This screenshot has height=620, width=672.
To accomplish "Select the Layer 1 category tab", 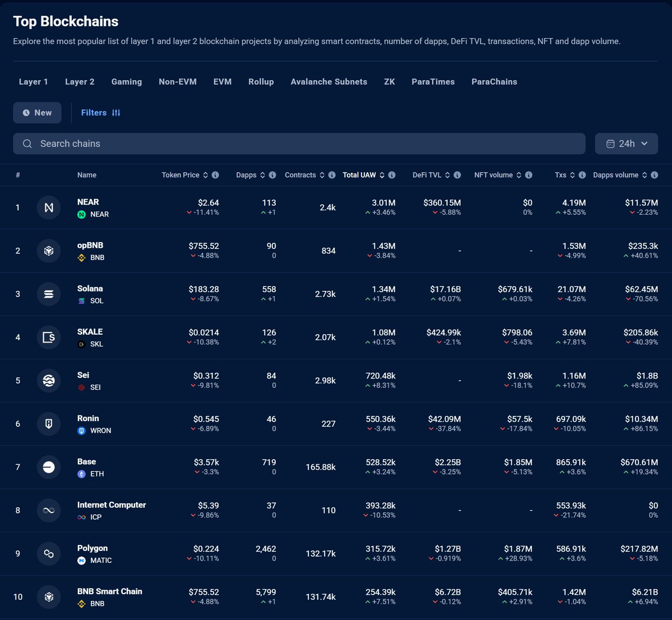I will [x=34, y=81].
